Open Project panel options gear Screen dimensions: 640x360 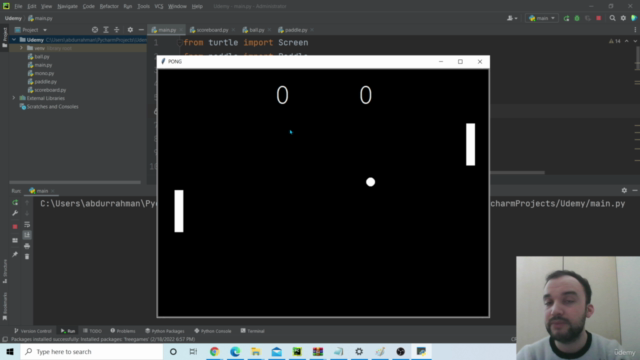130,30
